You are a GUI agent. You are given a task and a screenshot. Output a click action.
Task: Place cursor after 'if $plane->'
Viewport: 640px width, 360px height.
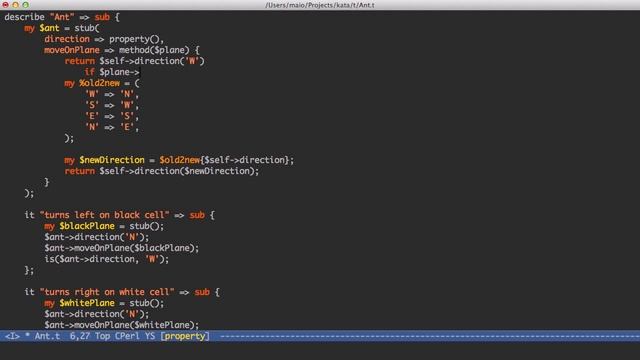click(x=140, y=72)
